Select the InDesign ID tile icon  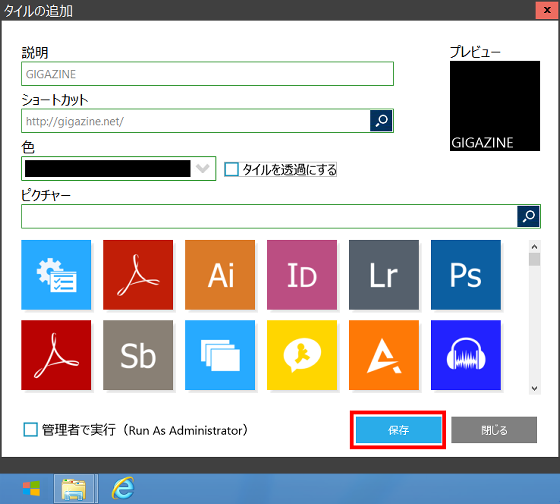pyautogui.click(x=302, y=275)
